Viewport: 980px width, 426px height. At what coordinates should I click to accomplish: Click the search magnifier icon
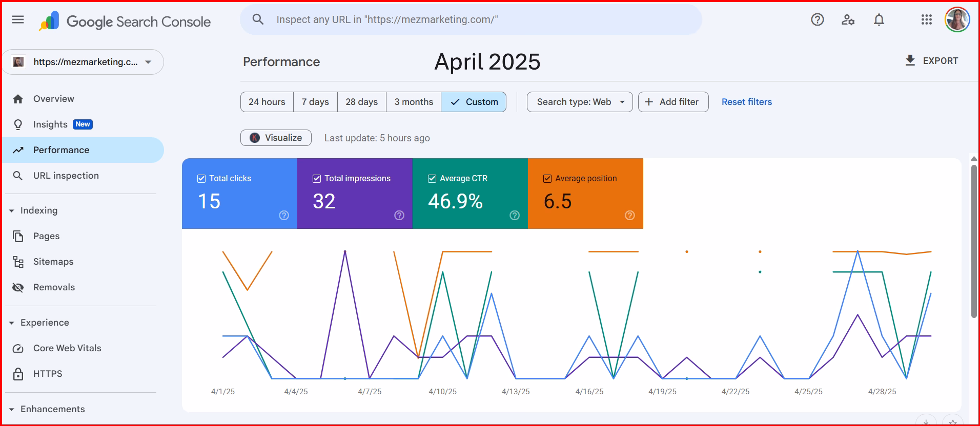258,19
